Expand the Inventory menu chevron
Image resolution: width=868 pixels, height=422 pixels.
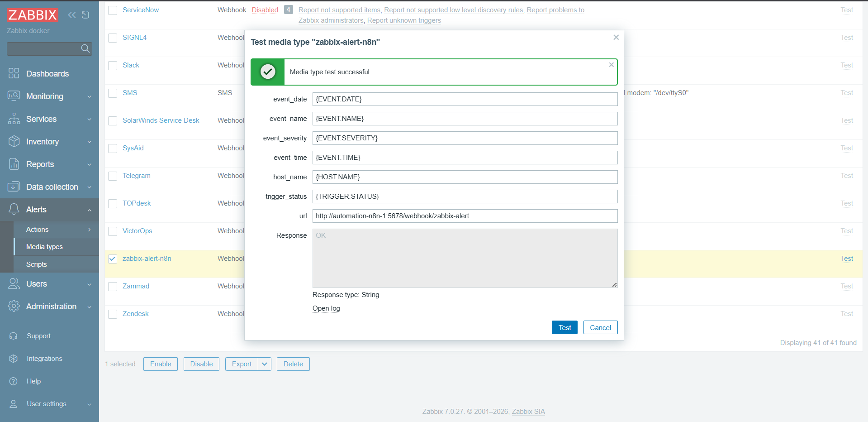tap(90, 142)
